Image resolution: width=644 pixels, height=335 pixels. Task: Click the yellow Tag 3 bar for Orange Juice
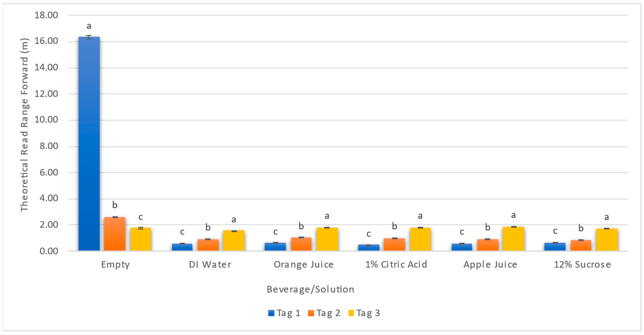pos(327,239)
